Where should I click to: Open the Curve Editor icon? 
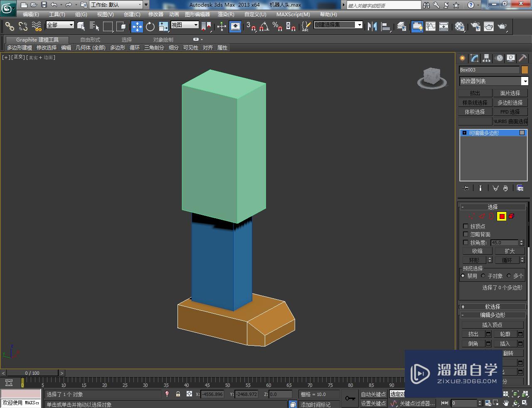tap(431, 27)
